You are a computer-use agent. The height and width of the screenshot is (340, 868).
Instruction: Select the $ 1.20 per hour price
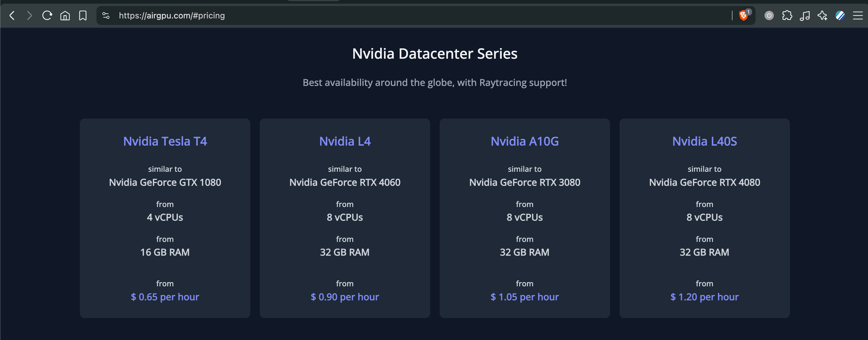[x=704, y=297]
